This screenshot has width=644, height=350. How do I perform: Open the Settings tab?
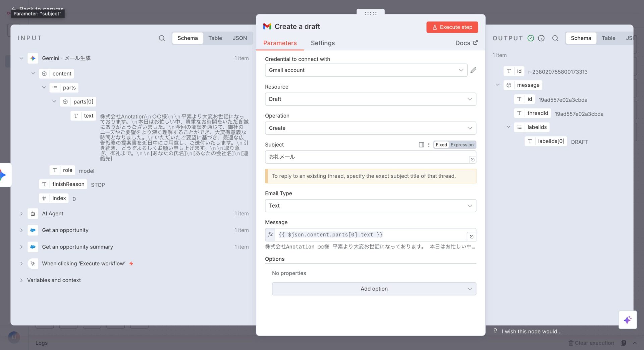322,43
